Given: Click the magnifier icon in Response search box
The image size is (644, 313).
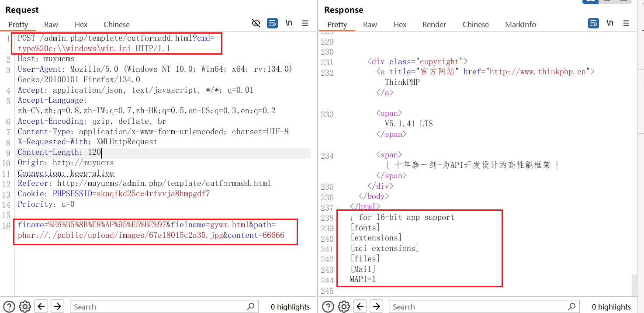Looking at the screenshot, I should pos(571,306).
